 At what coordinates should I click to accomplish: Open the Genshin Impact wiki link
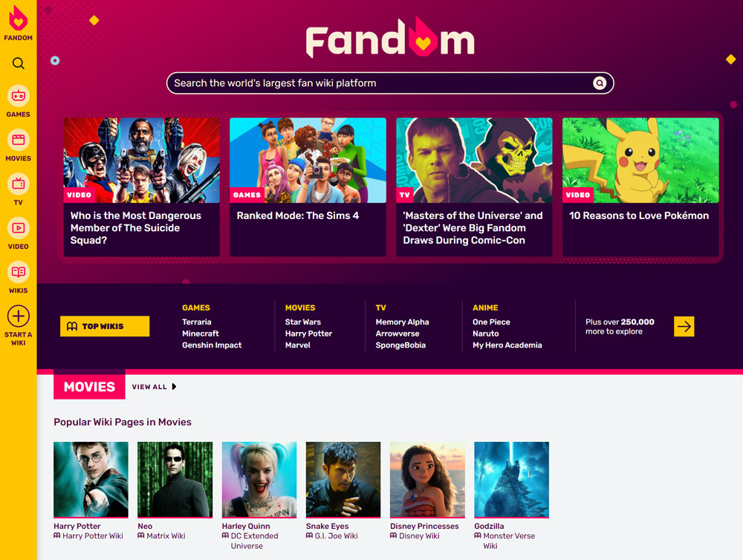(x=212, y=345)
